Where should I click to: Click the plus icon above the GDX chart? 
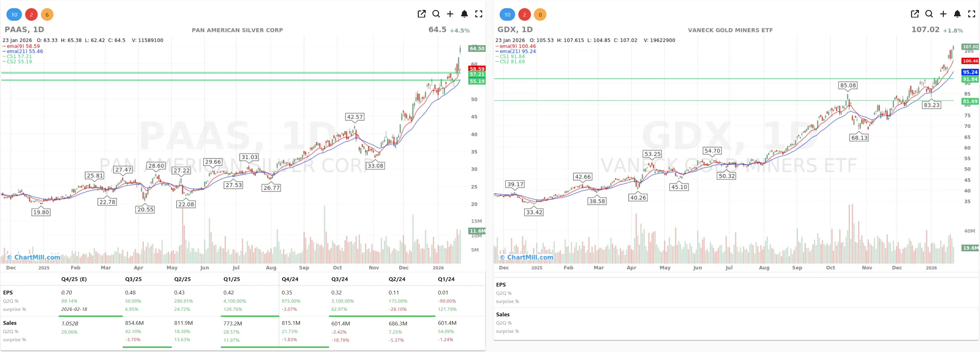click(x=943, y=14)
